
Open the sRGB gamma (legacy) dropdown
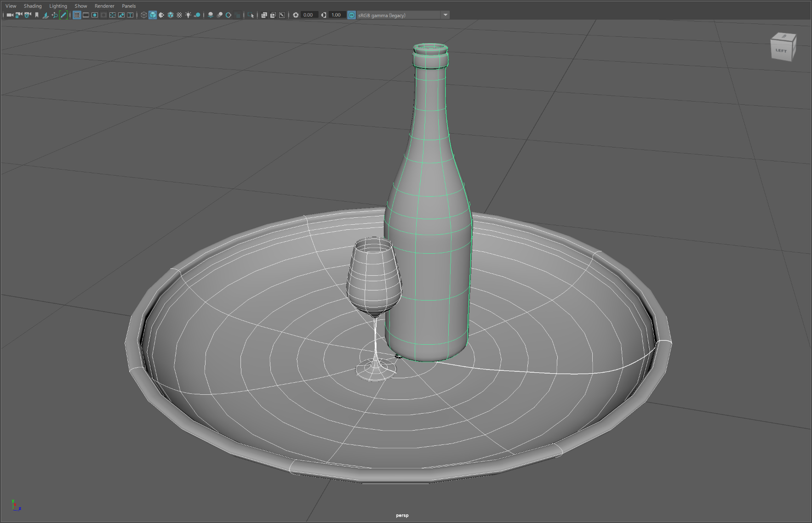(x=399, y=15)
